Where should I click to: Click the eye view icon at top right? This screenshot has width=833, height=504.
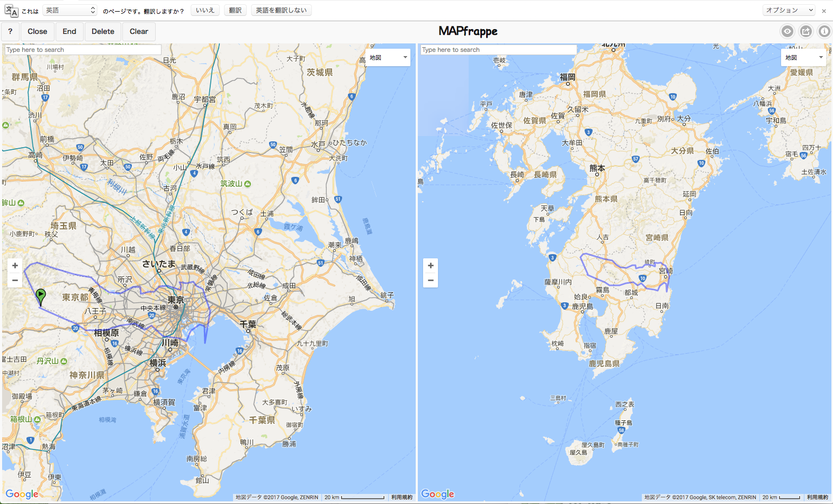[787, 31]
